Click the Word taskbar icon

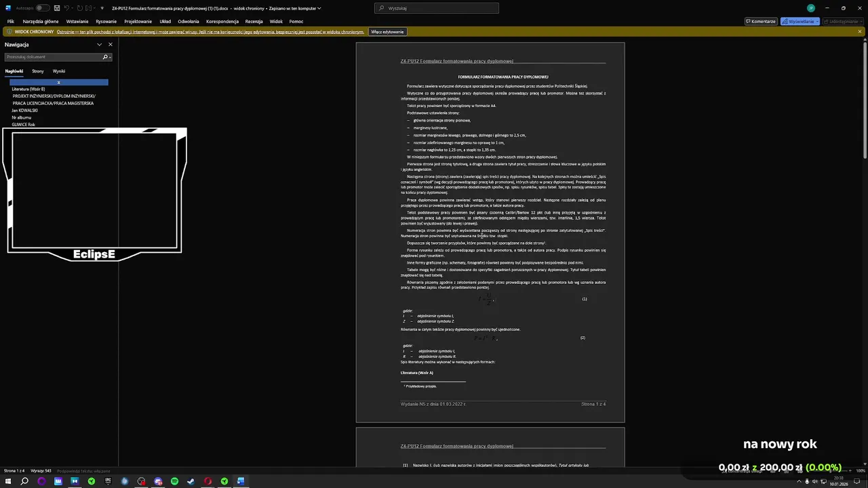pyautogui.click(x=241, y=481)
